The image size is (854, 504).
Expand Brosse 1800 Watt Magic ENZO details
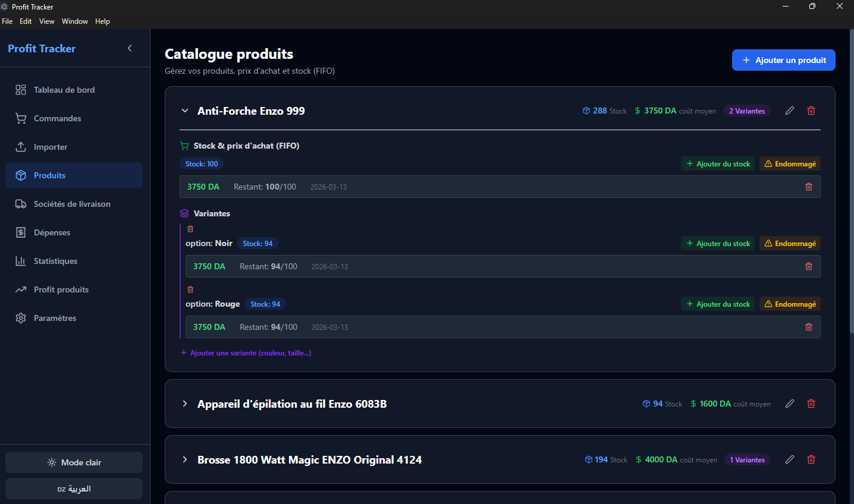(x=184, y=459)
